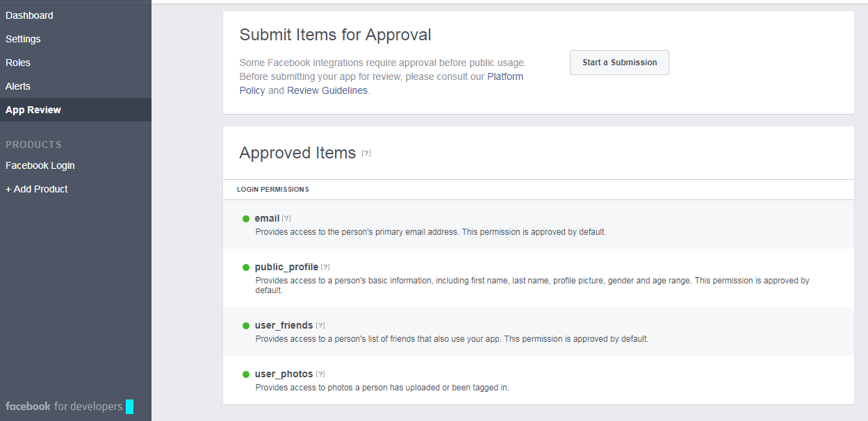
Task: Click green status dot for user_photos
Action: pyautogui.click(x=246, y=374)
